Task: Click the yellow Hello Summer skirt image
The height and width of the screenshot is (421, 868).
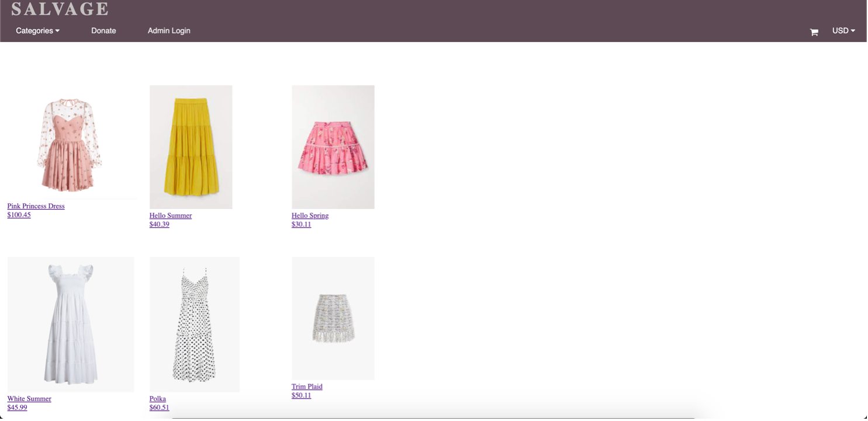Action: click(191, 147)
